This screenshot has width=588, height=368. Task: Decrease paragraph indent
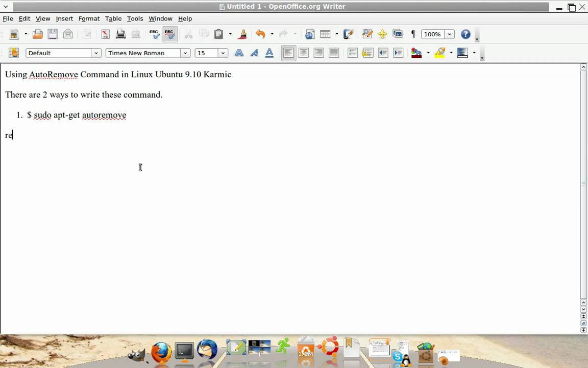point(383,53)
